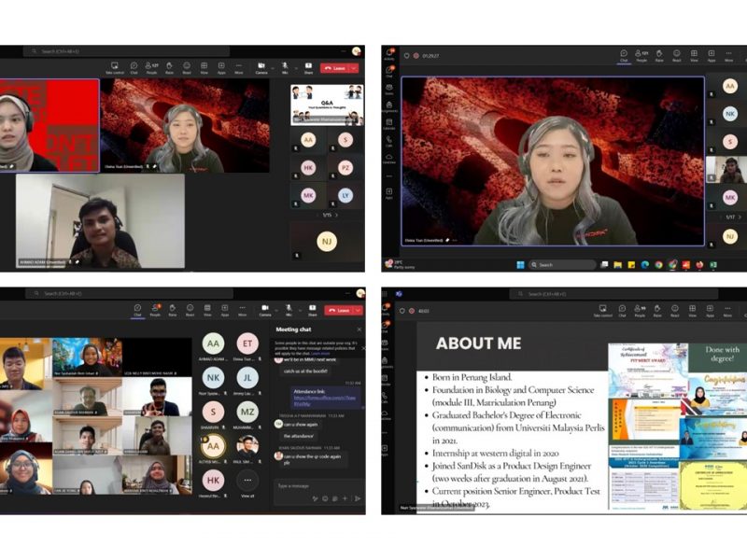Open Leave options arrow in bottom-left window
747x560 pixels.
(358, 311)
